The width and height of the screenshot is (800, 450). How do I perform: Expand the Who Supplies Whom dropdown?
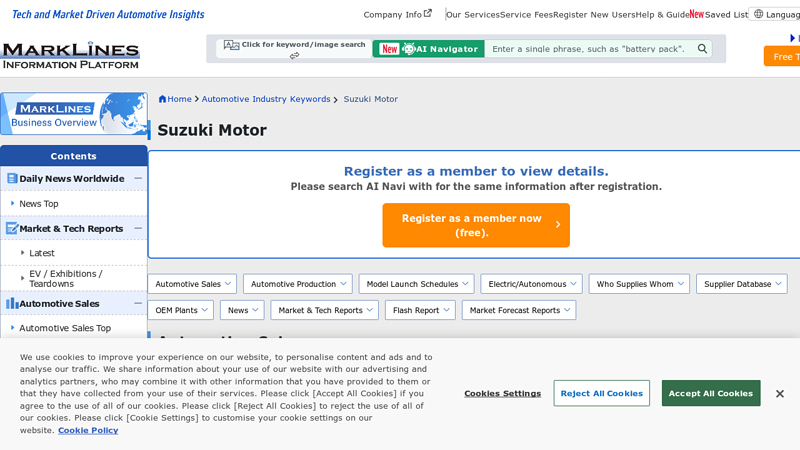tap(639, 284)
